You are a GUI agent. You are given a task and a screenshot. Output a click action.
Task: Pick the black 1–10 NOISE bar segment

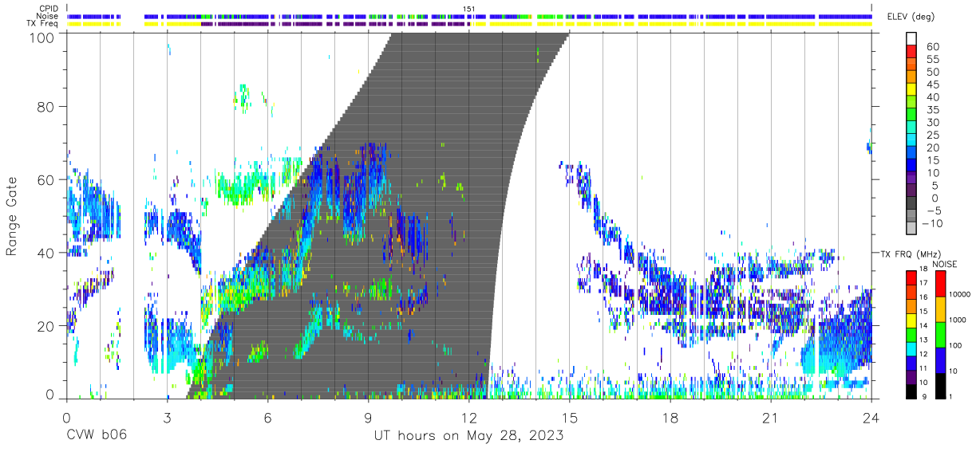click(x=941, y=386)
